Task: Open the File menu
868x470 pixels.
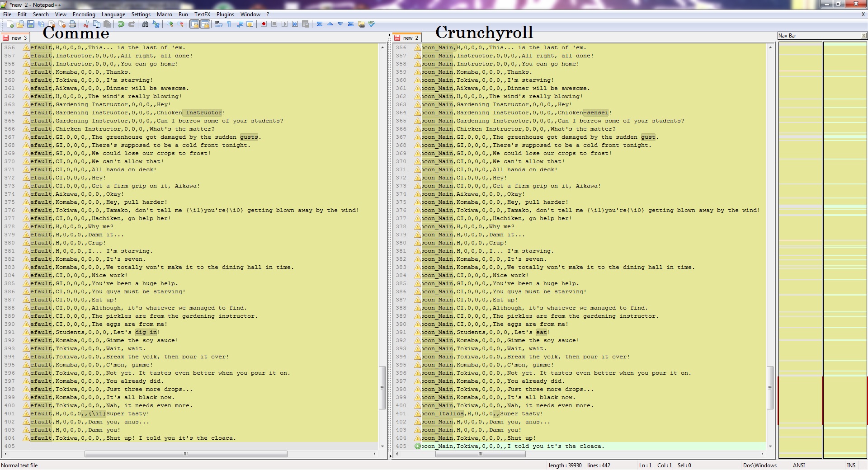Action: pos(7,14)
